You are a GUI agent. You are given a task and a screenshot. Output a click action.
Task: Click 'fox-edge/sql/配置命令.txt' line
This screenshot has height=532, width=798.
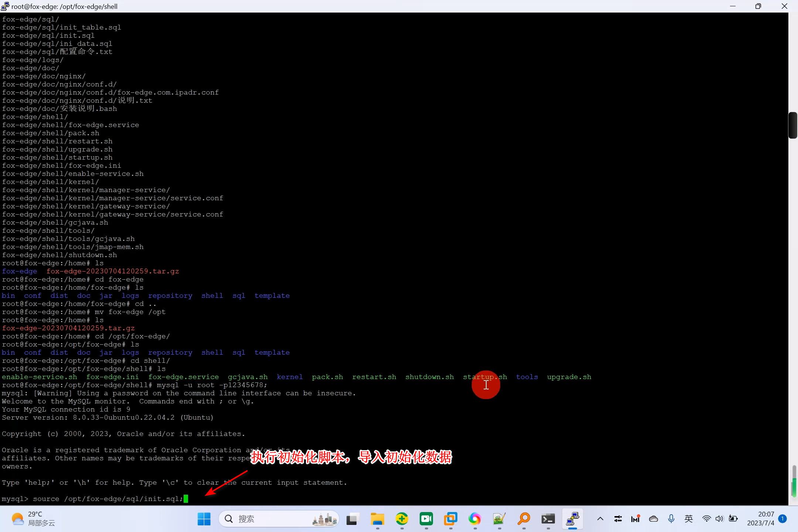coord(57,52)
